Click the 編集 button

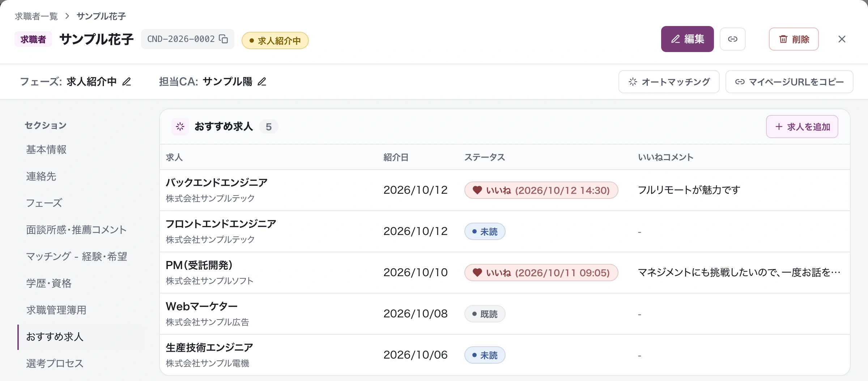687,39
